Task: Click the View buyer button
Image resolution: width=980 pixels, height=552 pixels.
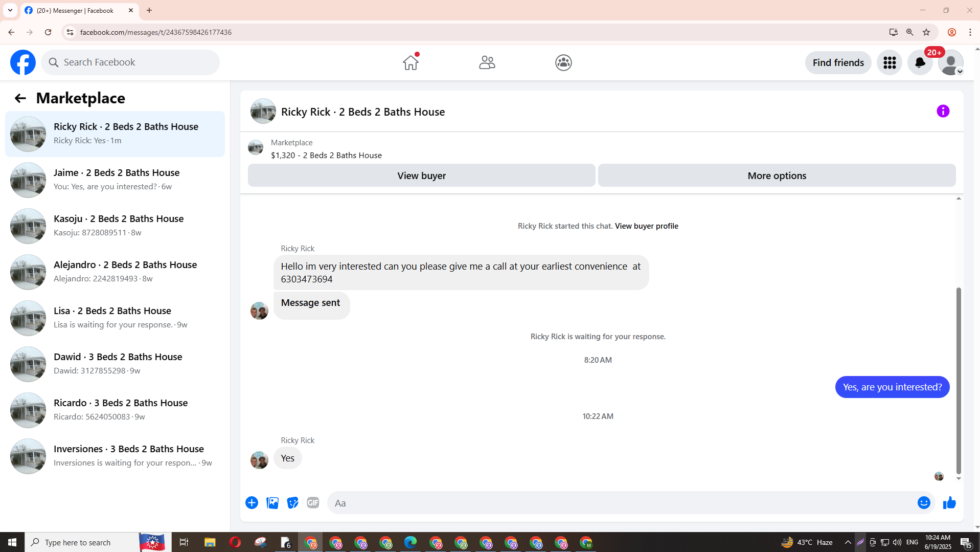Action: pyautogui.click(x=422, y=175)
